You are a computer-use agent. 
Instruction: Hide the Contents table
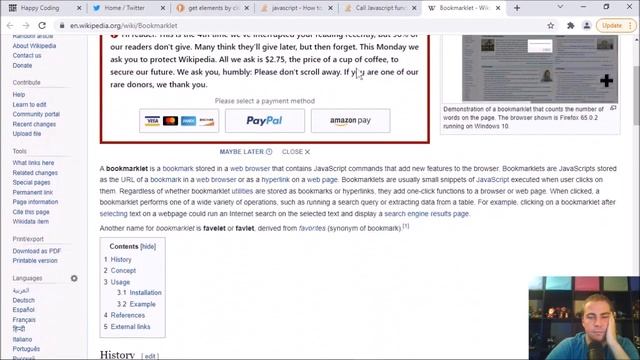pyautogui.click(x=148, y=247)
